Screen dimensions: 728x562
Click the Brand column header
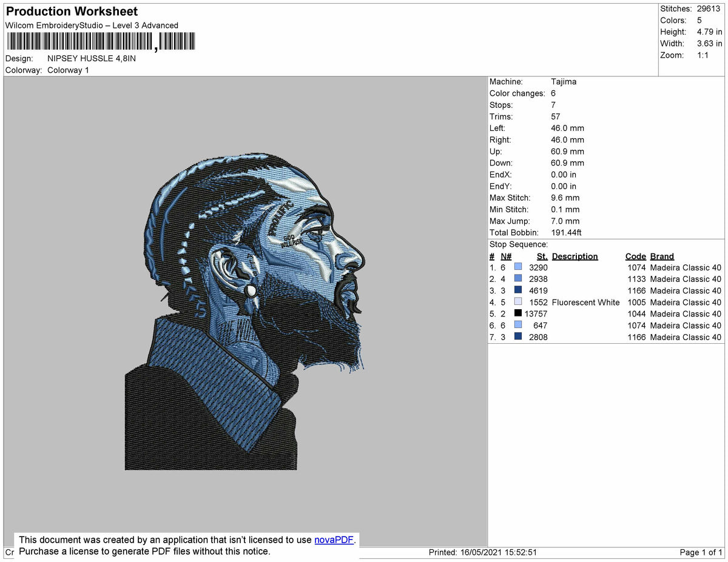[x=661, y=256]
